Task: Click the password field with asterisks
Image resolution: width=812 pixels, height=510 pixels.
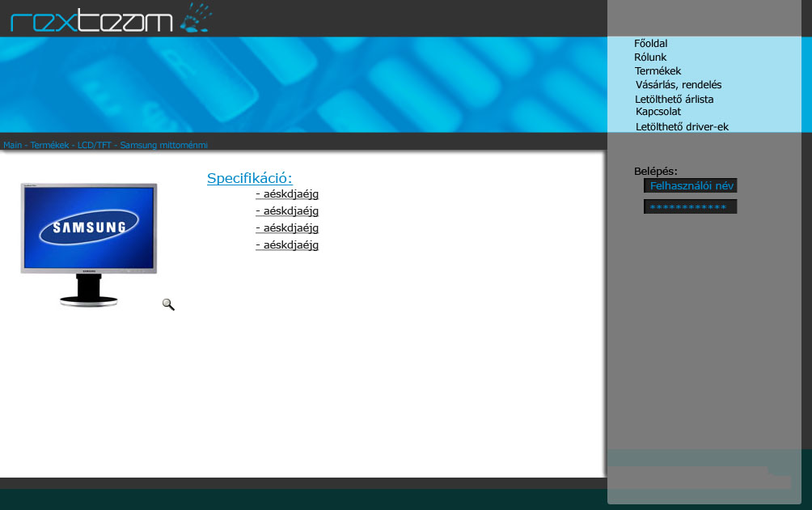Action: (691, 206)
